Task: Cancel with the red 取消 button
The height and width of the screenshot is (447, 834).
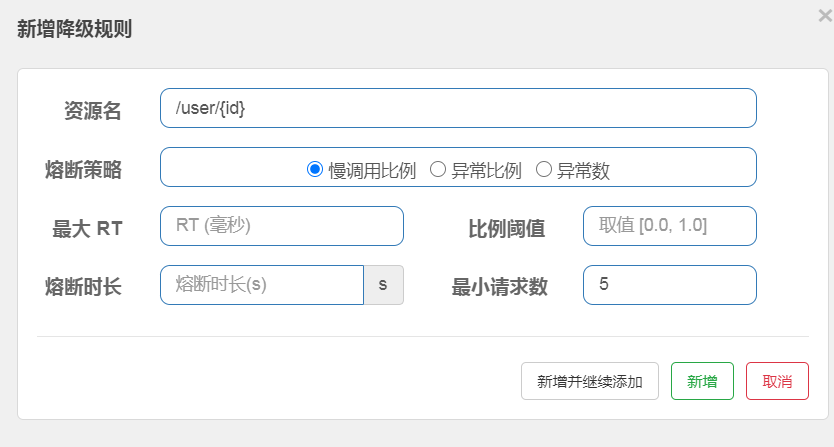Action: [777, 381]
